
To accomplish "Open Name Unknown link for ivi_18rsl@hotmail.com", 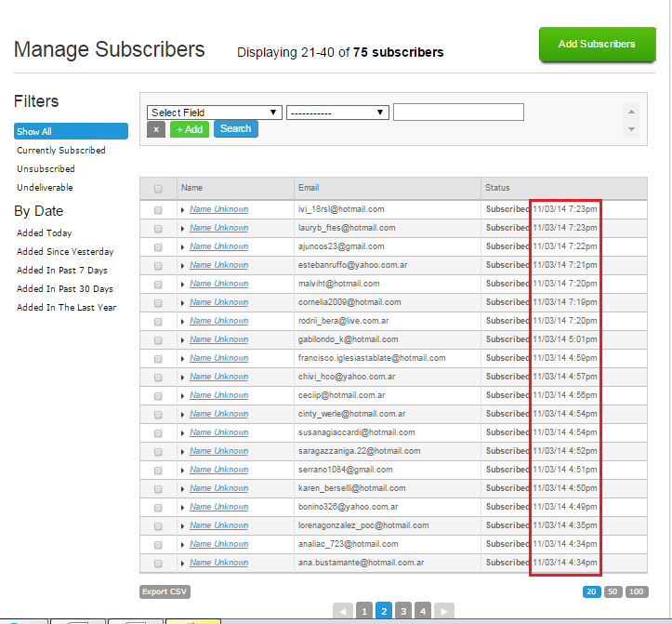I will coord(218,209).
